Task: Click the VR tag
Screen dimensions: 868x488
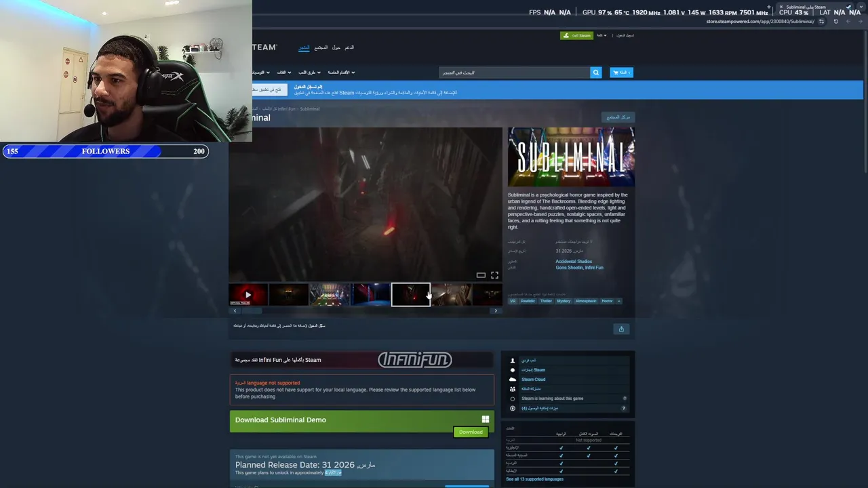Action: tap(513, 301)
